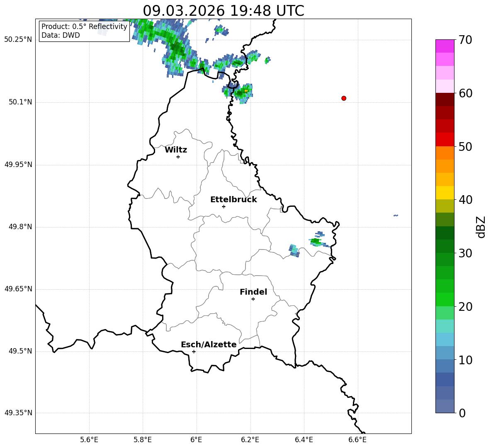Image resolution: width=491 pixels, height=448 pixels.
Task: Click the 'Product: 0.5° Reflectivity' legend text
Action: pyautogui.click(x=84, y=27)
